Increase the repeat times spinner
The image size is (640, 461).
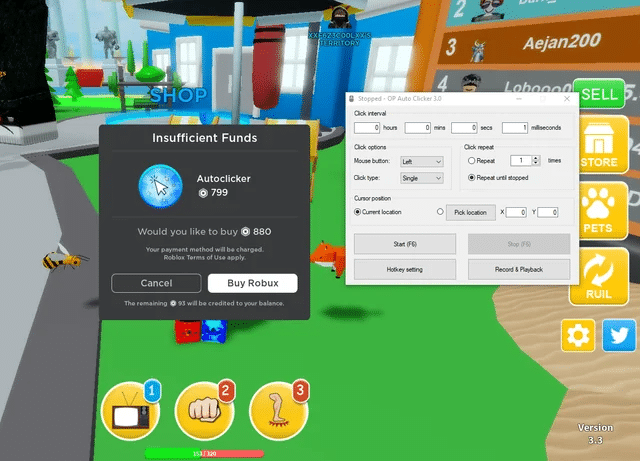(x=536, y=158)
